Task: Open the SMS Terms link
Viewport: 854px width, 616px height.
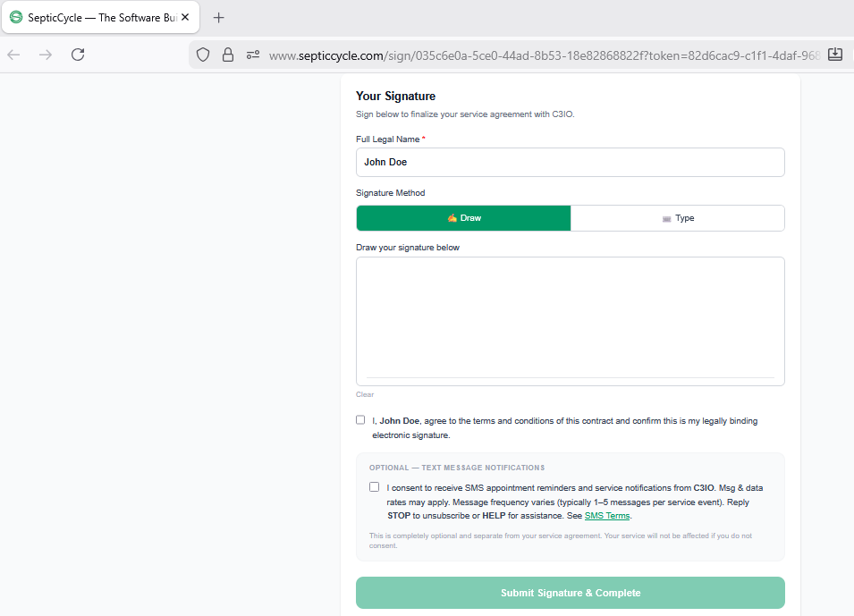Action: coord(607,516)
